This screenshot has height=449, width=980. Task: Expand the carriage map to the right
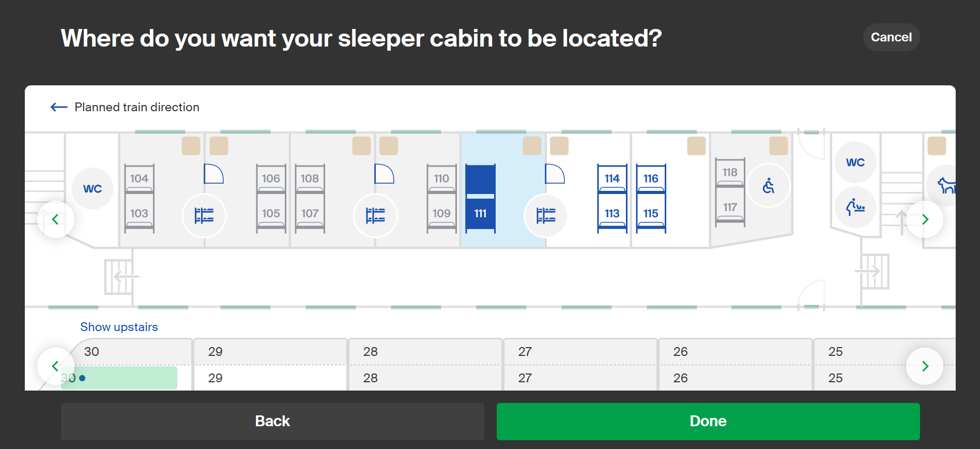(925, 219)
